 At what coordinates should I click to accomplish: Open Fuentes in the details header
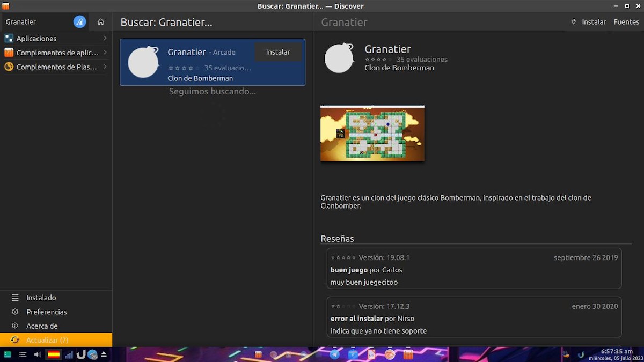click(626, 22)
